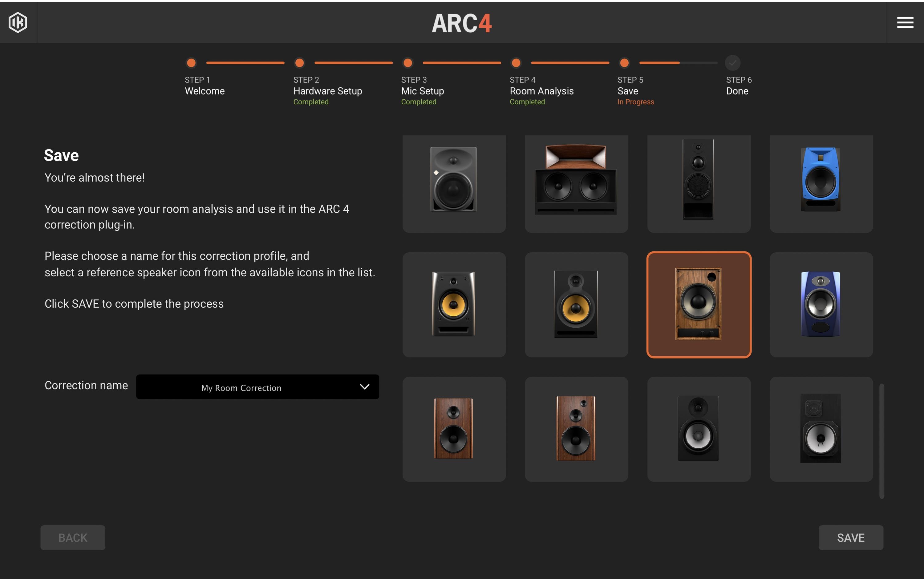Click the Step 1 Welcome indicator
The image size is (924, 581).
coord(191,63)
